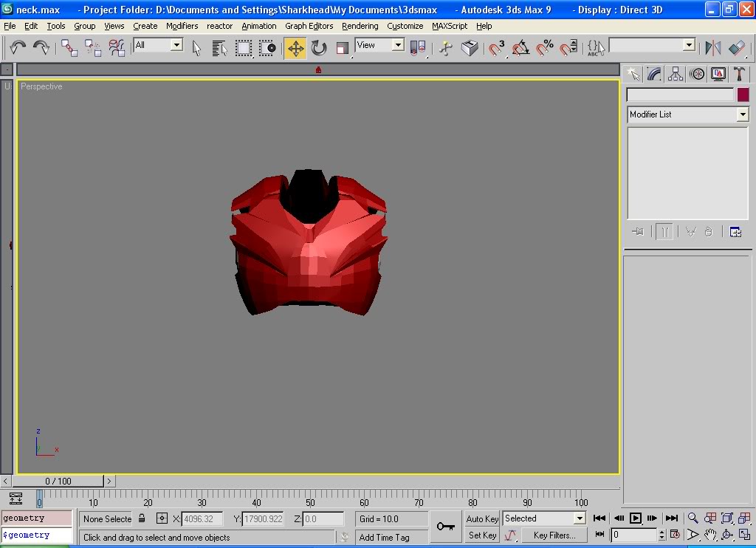The height and width of the screenshot is (548, 756).
Task: Toggle the 3D snaps magnet
Action: pos(497,49)
